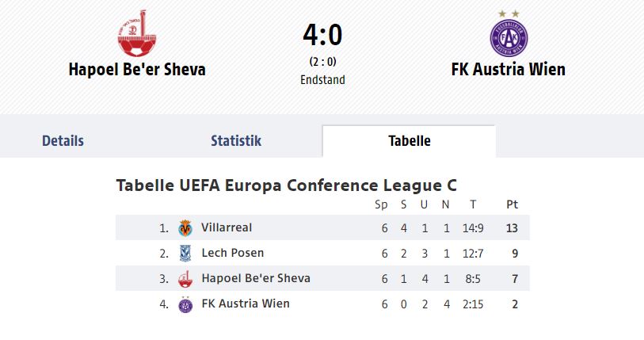Click the Sp games column header

click(381, 204)
